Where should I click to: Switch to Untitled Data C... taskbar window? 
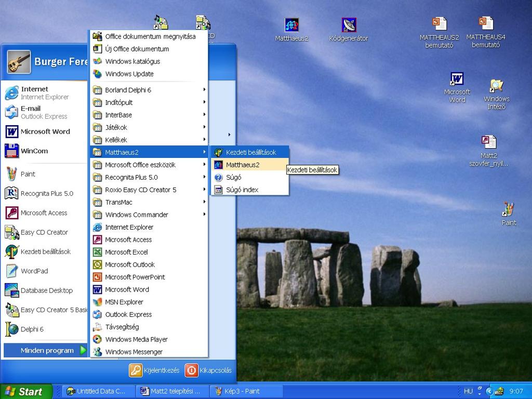(x=98, y=392)
